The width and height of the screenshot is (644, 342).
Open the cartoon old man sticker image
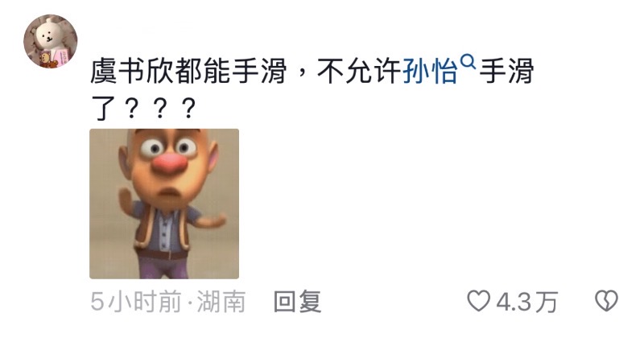(164, 204)
